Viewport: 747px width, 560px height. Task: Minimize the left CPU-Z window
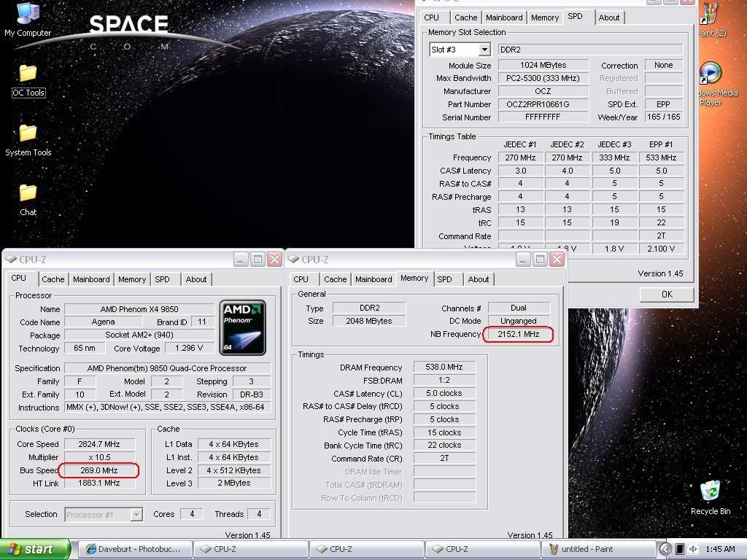[x=241, y=260]
